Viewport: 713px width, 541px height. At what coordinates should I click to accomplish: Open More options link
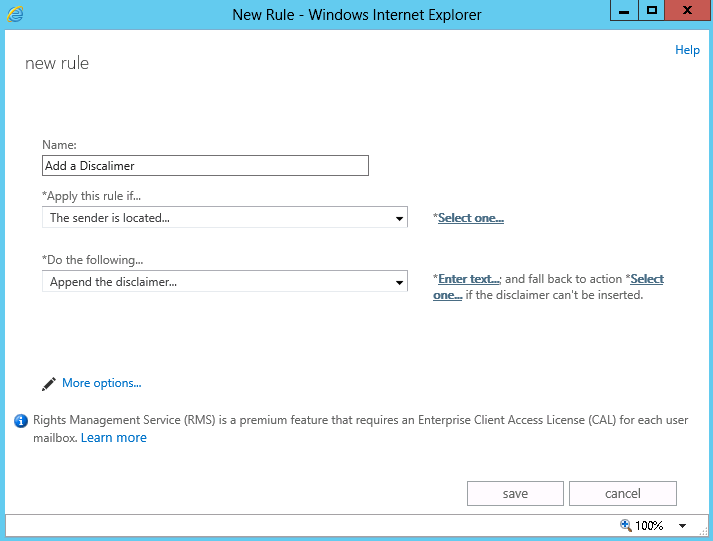(x=102, y=383)
